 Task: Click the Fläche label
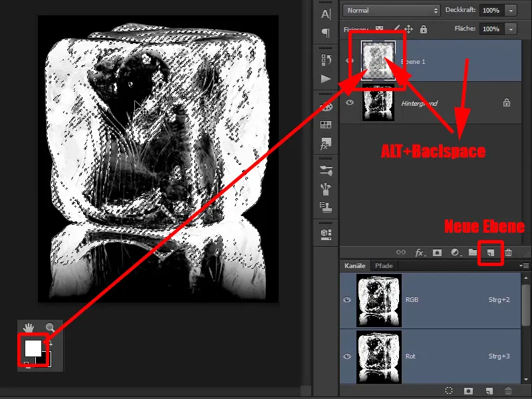coord(465,29)
